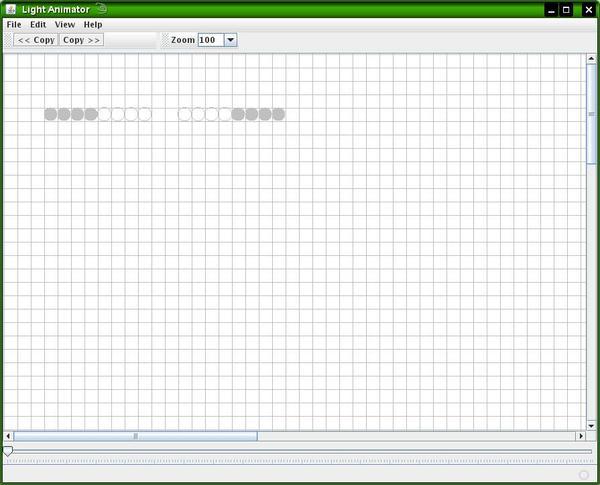Click the round indicator in bottom-right status corner

[585, 475]
